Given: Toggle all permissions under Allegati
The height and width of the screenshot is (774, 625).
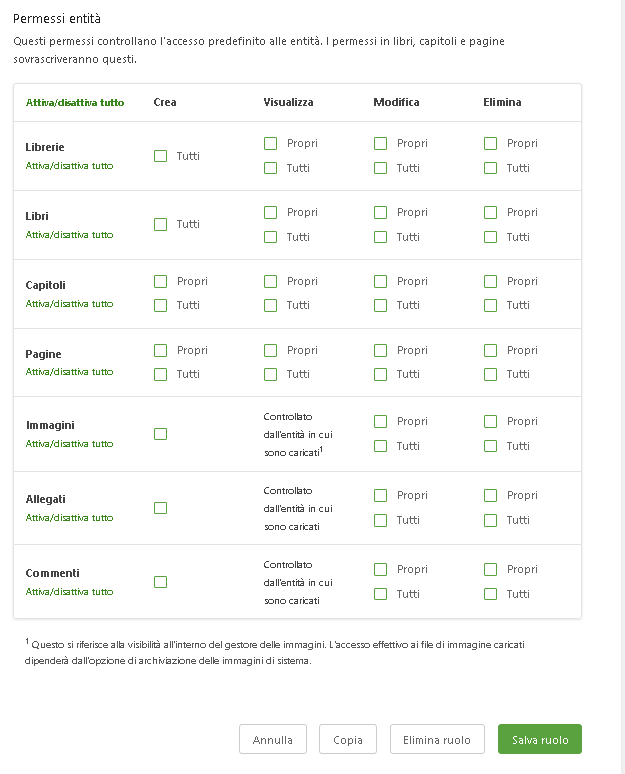Looking at the screenshot, I should click(69, 518).
